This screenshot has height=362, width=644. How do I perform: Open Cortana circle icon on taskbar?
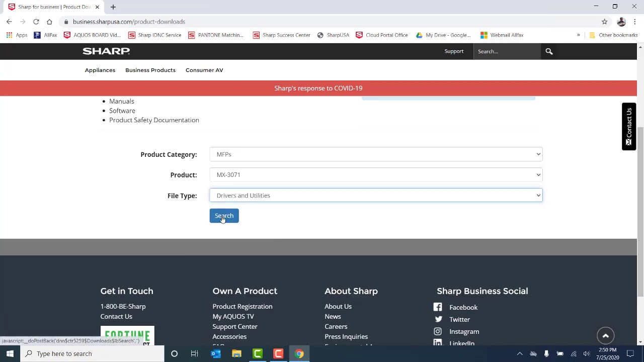(174, 353)
